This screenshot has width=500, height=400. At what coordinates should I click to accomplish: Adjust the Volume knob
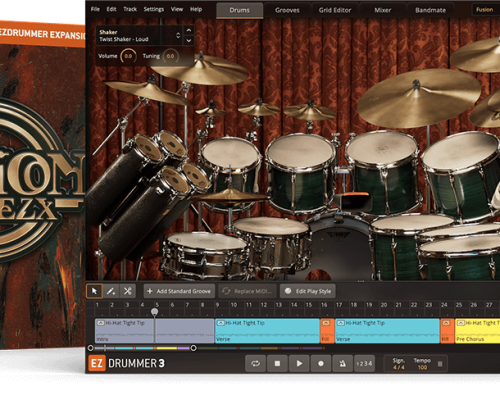pos(128,56)
